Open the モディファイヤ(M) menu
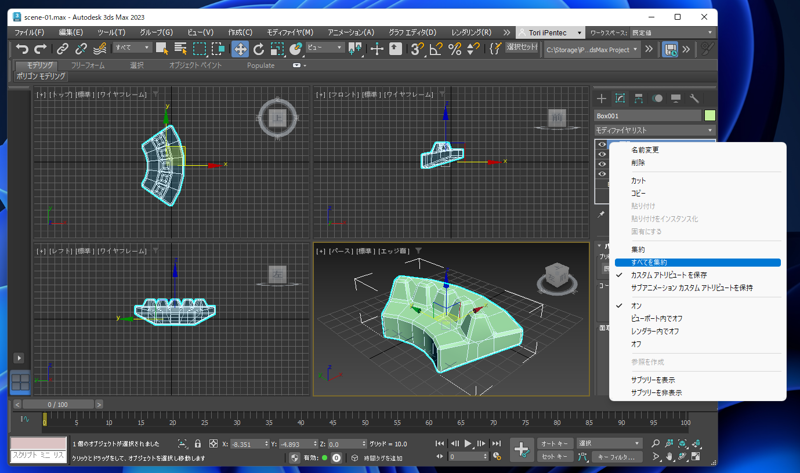The width and height of the screenshot is (800, 473). pos(290,32)
